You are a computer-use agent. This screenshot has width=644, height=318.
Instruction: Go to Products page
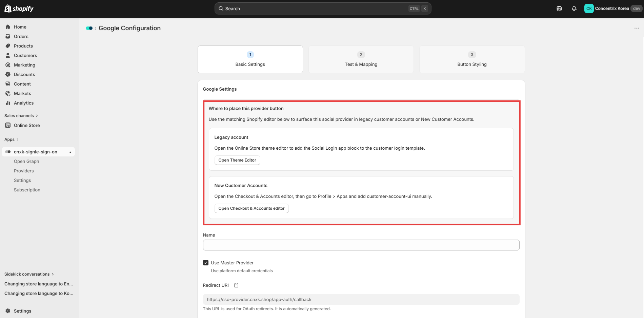pos(23,46)
